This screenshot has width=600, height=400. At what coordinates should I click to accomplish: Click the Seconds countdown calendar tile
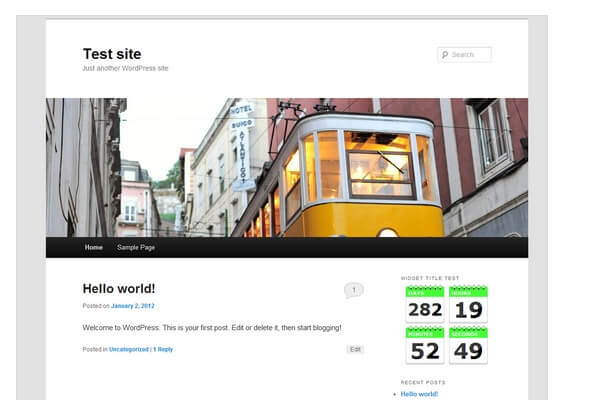click(468, 345)
